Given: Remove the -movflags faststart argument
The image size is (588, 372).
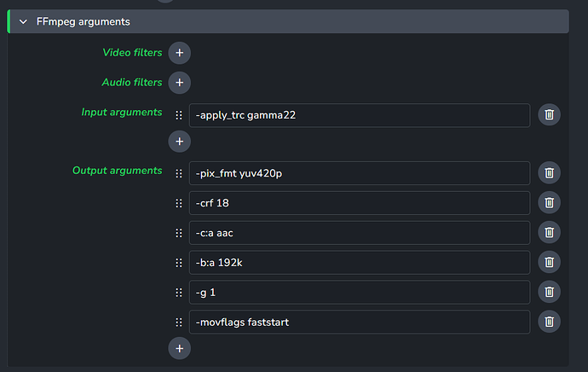Looking at the screenshot, I should click(549, 322).
